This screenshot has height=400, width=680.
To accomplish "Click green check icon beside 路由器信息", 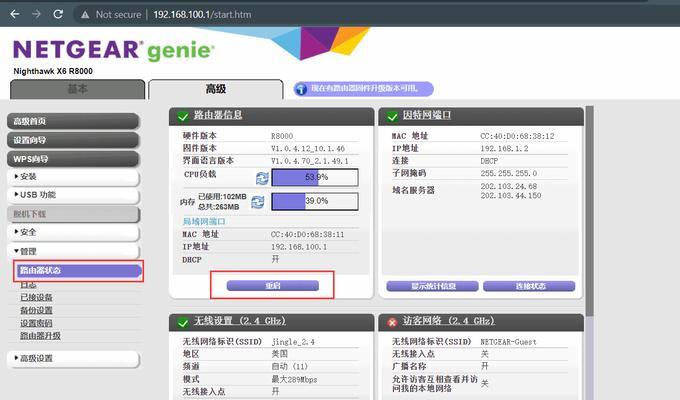I will point(183,117).
